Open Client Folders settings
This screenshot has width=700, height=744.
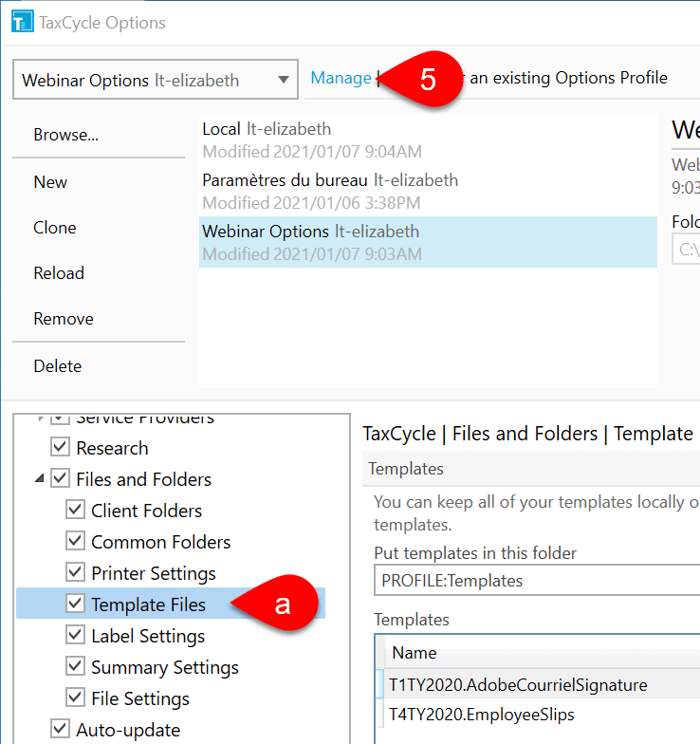(x=146, y=511)
